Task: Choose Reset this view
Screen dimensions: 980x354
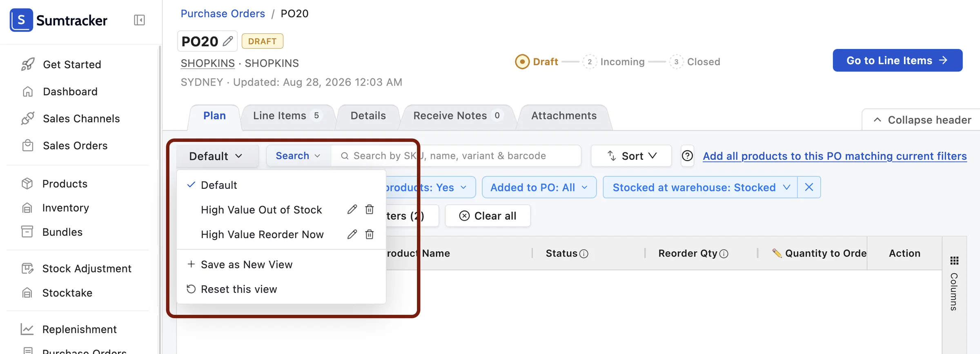Action: pyautogui.click(x=281, y=289)
